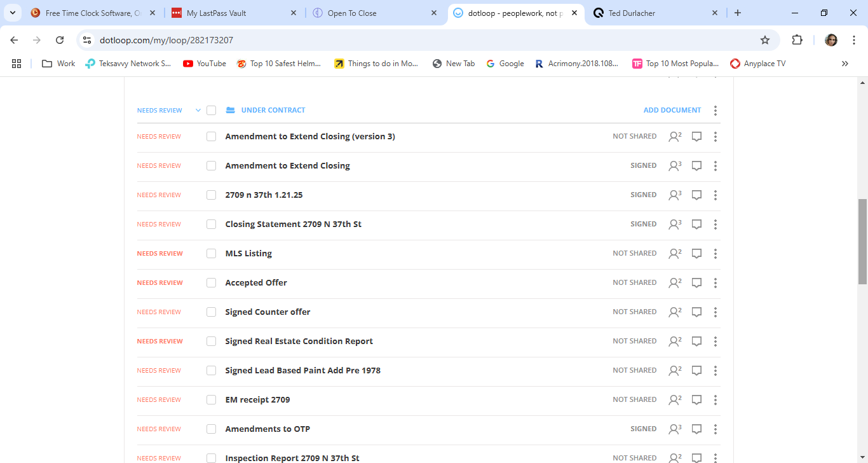Switch to My LastPass Vault tab
The width and height of the screenshot is (868, 463).
(x=234, y=13)
